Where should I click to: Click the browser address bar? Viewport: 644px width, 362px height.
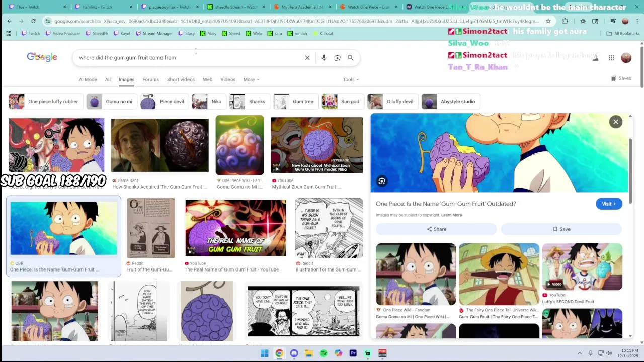(x=296, y=21)
